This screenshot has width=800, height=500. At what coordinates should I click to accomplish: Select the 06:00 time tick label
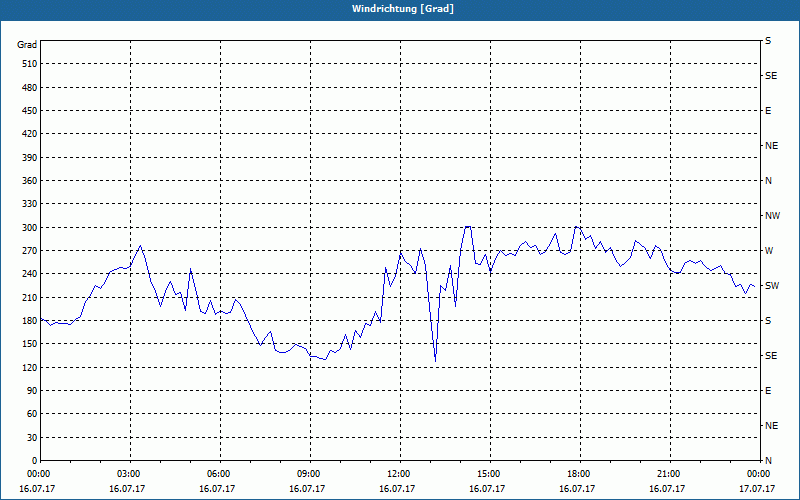(219, 474)
